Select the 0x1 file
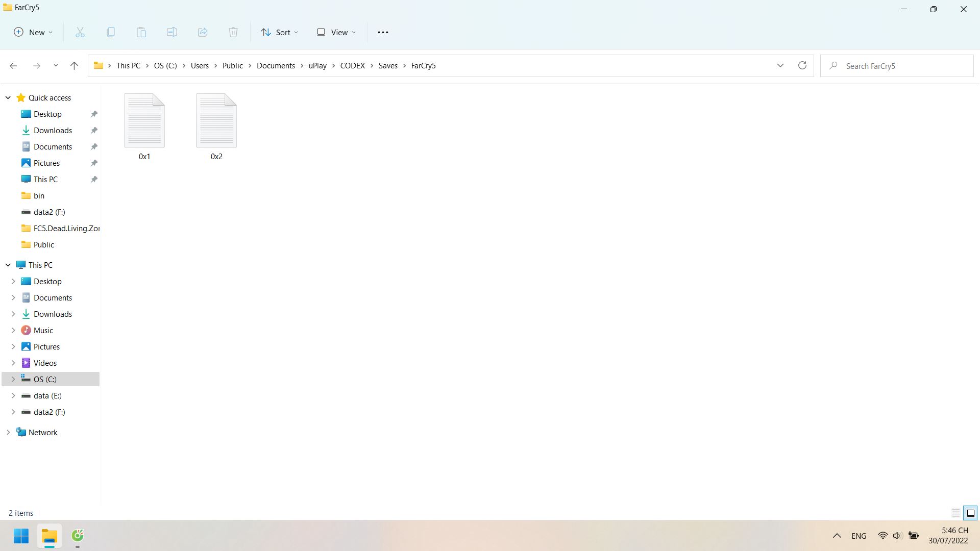This screenshot has height=551, width=980. pyautogui.click(x=144, y=127)
